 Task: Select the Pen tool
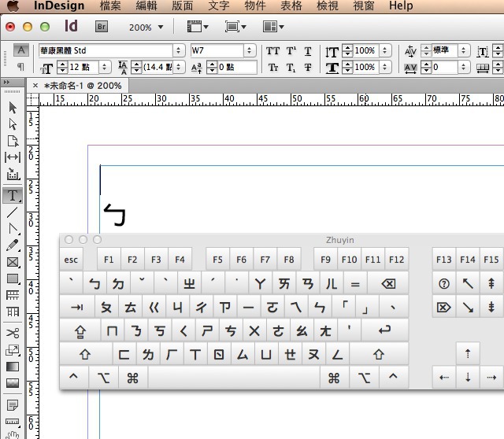click(x=13, y=229)
